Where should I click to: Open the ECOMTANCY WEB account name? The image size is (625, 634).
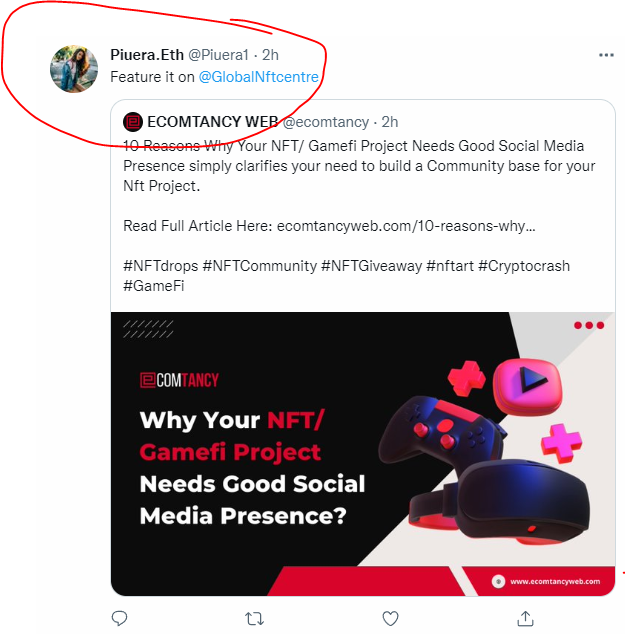pos(212,122)
